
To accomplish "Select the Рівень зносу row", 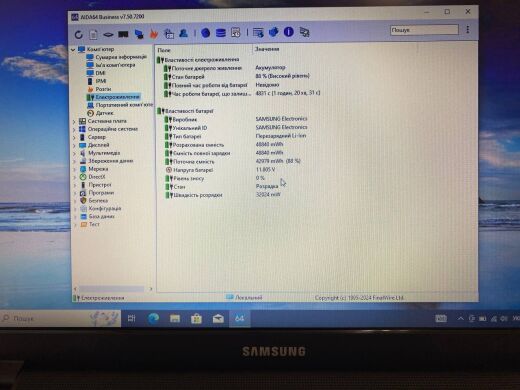I will 216,178.
